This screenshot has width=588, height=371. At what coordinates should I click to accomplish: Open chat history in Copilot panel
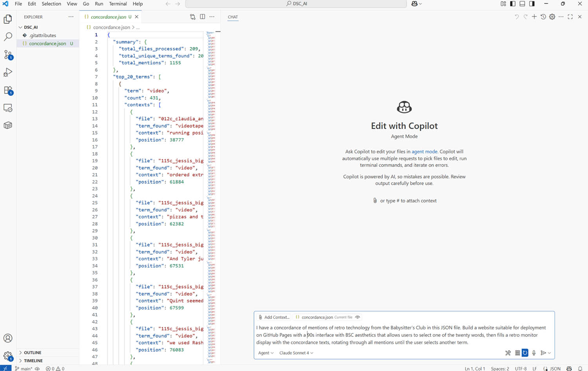tap(543, 17)
